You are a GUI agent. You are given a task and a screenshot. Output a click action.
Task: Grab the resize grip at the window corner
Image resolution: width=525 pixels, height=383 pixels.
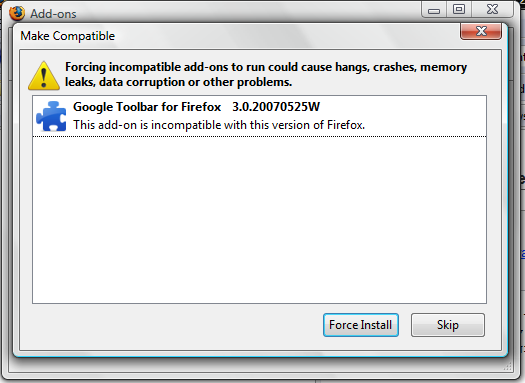point(508,367)
